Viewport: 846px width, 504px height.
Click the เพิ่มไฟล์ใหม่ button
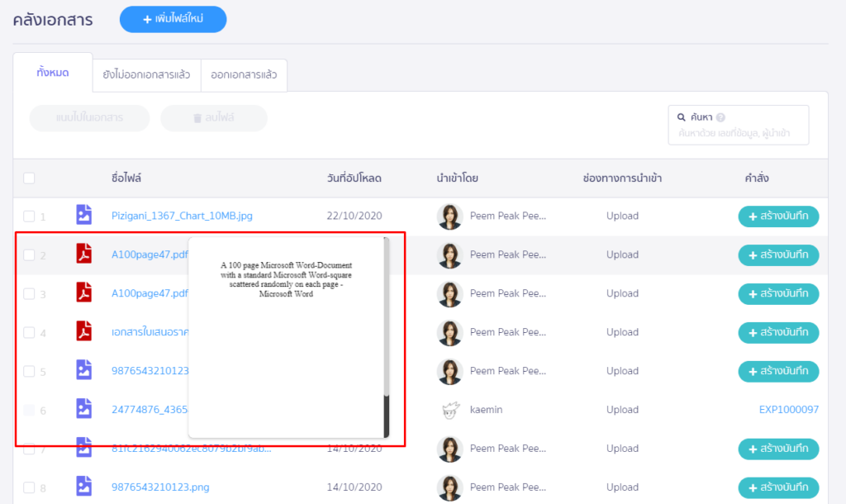point(173,20)
